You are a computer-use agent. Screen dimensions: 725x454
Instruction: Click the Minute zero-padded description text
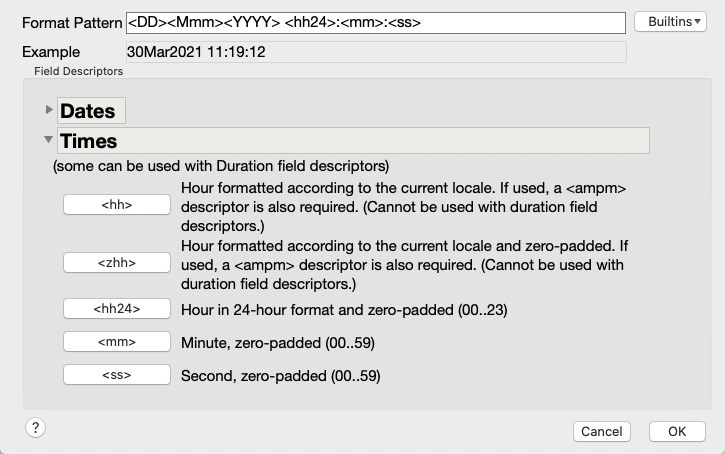(x=277, y=343)
